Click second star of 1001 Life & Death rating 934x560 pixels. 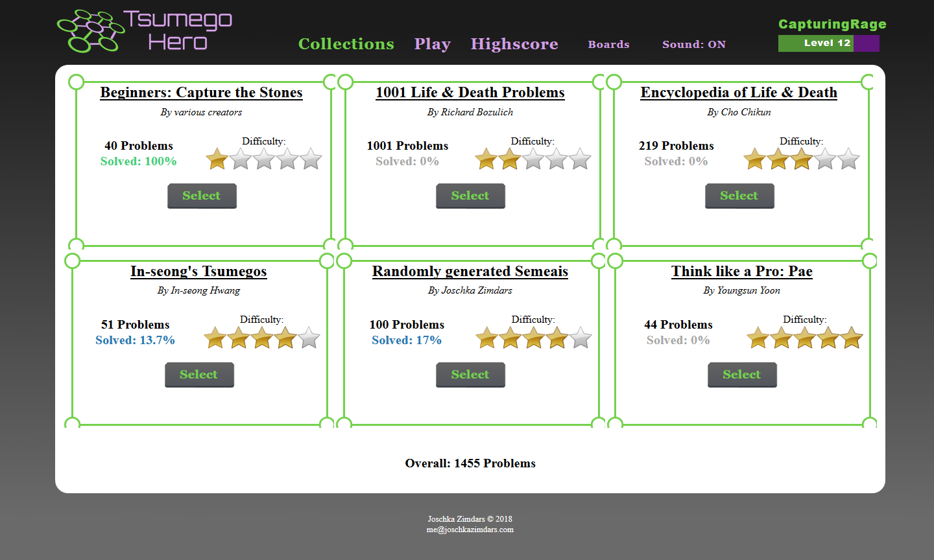click(x=509, y=159)
